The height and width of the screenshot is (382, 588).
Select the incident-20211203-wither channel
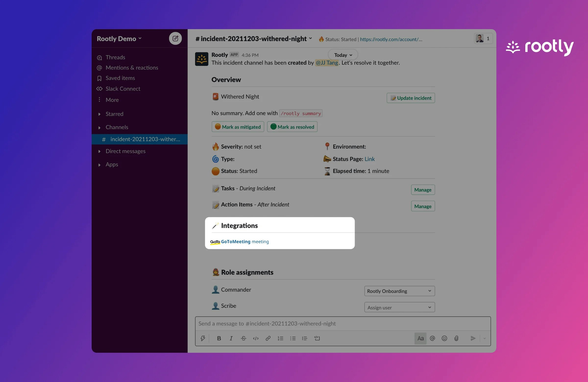tap(140, 139)
